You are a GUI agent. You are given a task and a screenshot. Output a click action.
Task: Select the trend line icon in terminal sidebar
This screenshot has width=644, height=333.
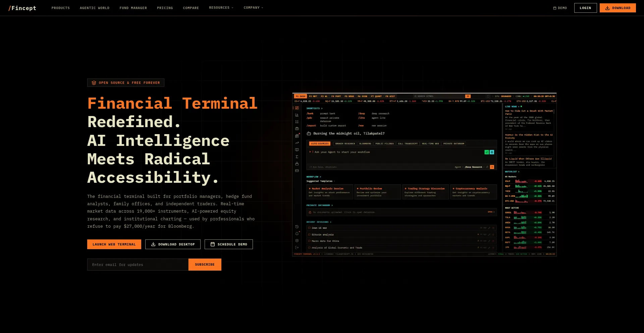(297, 143)
